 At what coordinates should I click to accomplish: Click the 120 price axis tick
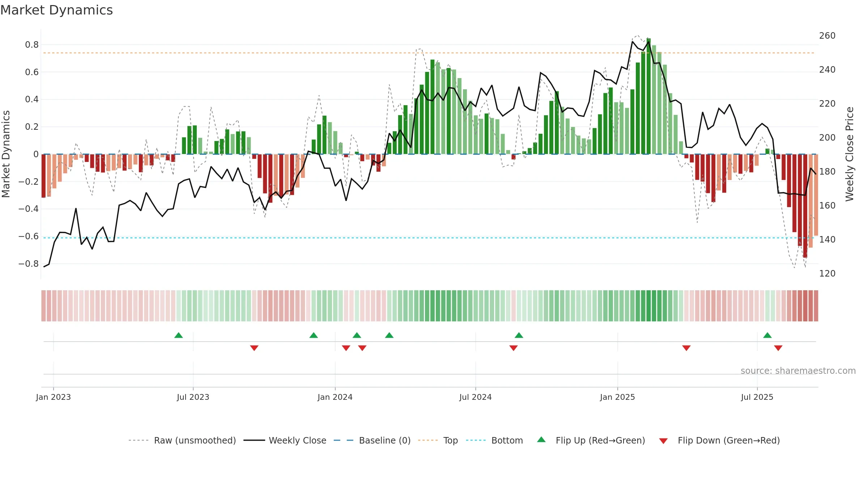[827, 273]
